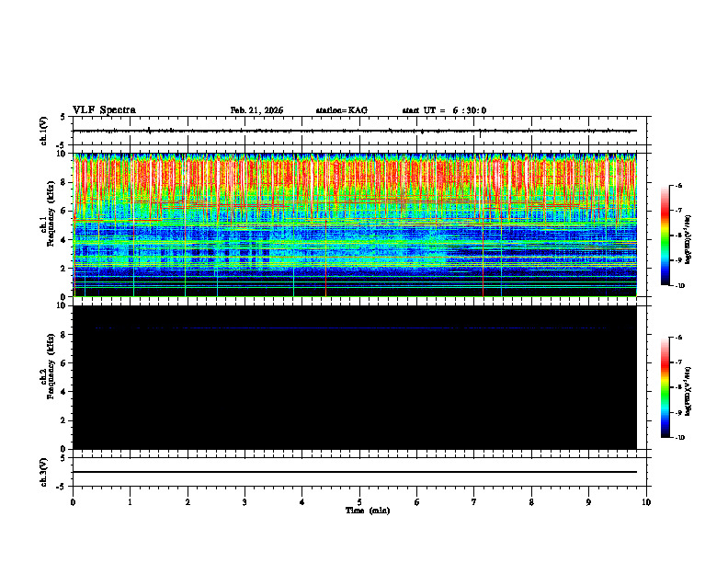
Task: Click the ch.1 spectrogram plot area
Action: click(x=355, y=224)
